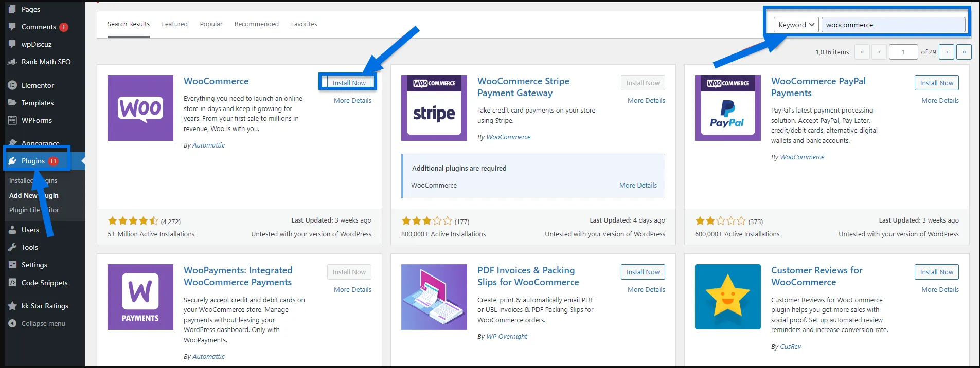Click the 5+ Million Active Installations text
The height and width of the screenshot is (368, 980).
click(x=151, y=234)
